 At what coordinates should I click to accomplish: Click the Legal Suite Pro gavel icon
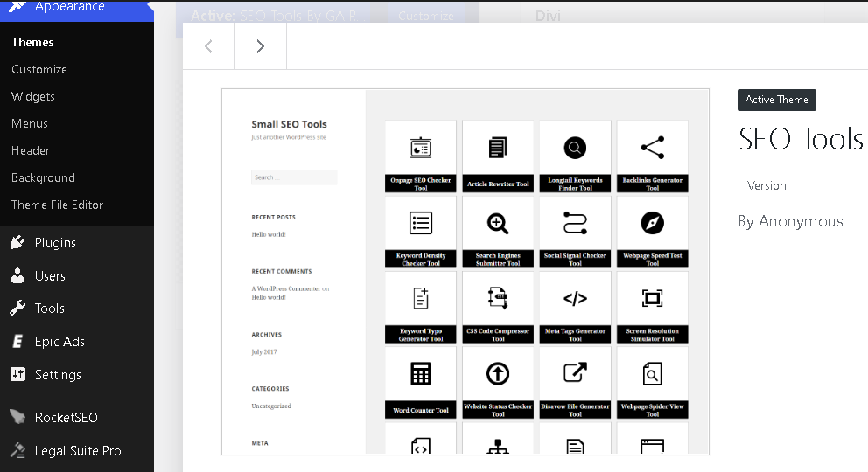pos(17,450)
